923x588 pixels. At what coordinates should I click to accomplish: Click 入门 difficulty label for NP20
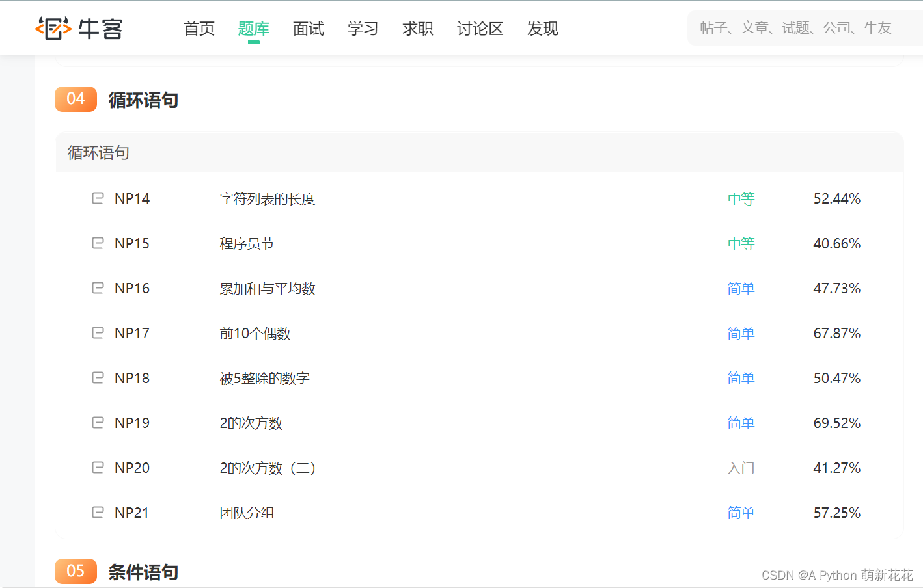pyautogui.click(x=741, y=468)
